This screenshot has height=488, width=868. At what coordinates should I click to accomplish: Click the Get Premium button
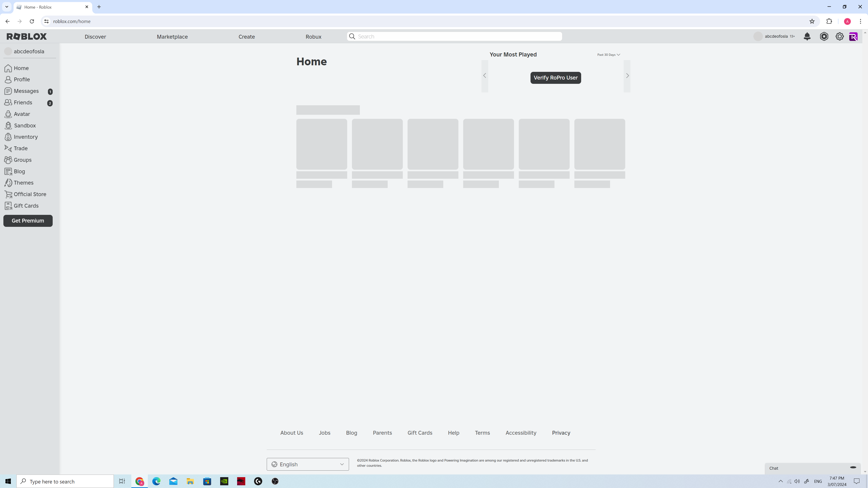28,221
